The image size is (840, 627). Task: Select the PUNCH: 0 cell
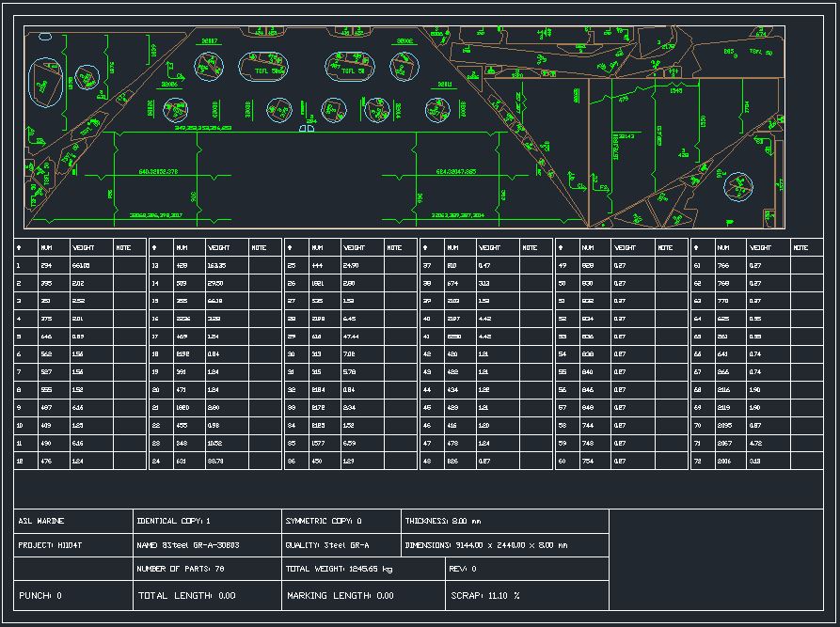[x=40, y=596]
